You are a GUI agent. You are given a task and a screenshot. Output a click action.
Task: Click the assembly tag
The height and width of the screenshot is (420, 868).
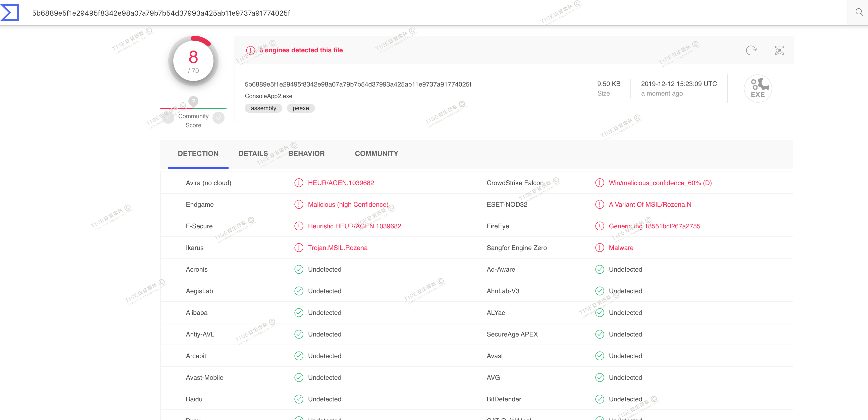(263, 108)
